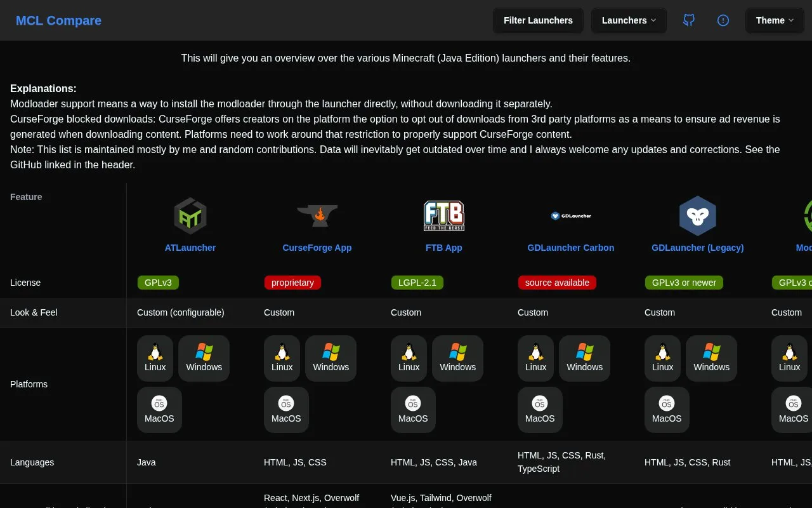The height and width of the screenshot is (508, 812).
Task: Click the Filter Launchers button
Action: [538, 20]
